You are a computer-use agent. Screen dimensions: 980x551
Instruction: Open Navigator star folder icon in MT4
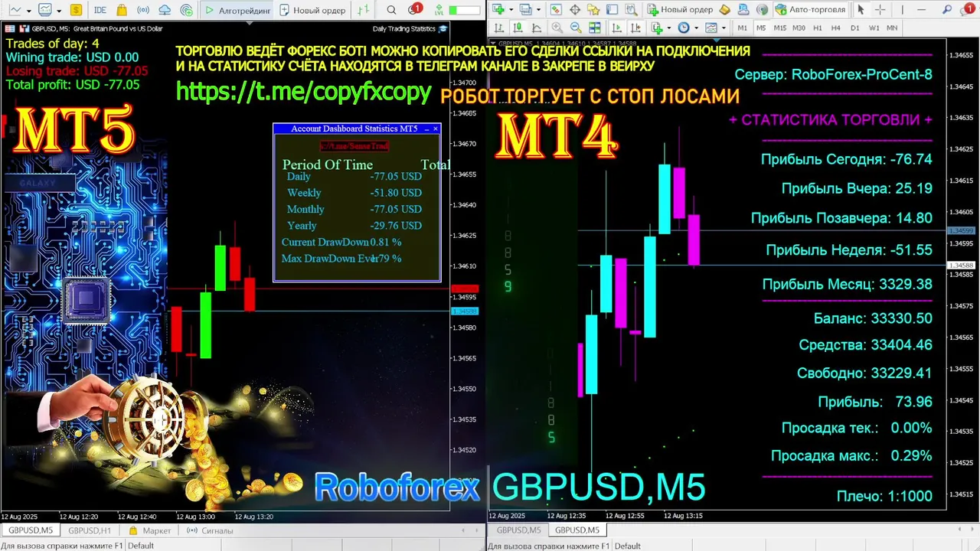593,9
